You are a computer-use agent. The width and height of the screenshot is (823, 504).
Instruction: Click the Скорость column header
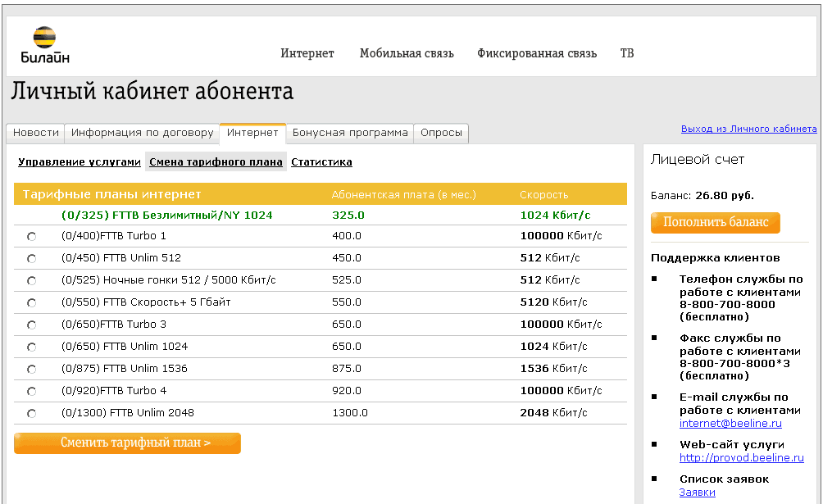(x=544, y=195)
